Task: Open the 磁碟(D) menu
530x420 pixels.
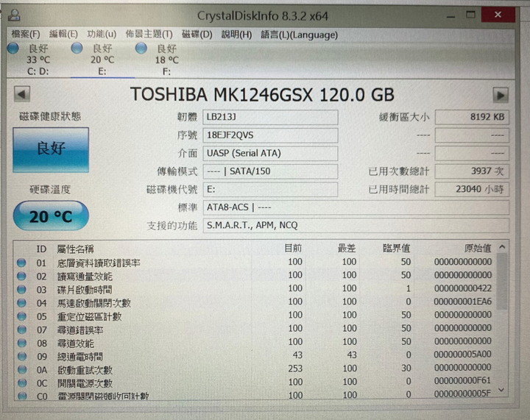Action: [x=197, y=35]
